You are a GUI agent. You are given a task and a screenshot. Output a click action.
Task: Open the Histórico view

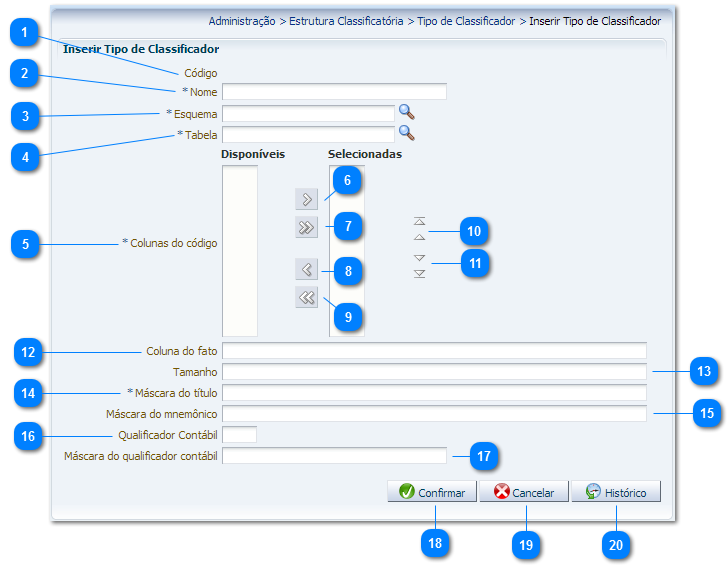tap(616, 492)
